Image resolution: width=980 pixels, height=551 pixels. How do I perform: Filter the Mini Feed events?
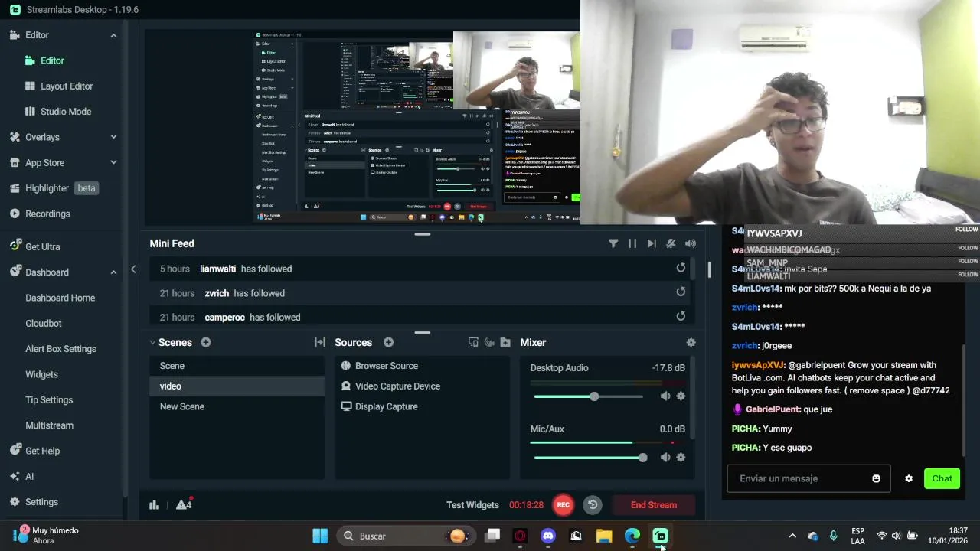[613, 243]
